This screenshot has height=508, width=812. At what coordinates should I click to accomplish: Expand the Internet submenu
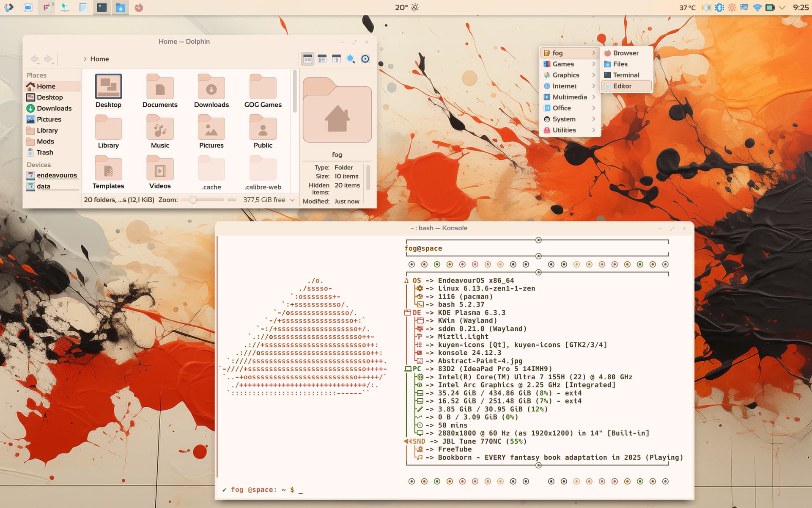570,86
